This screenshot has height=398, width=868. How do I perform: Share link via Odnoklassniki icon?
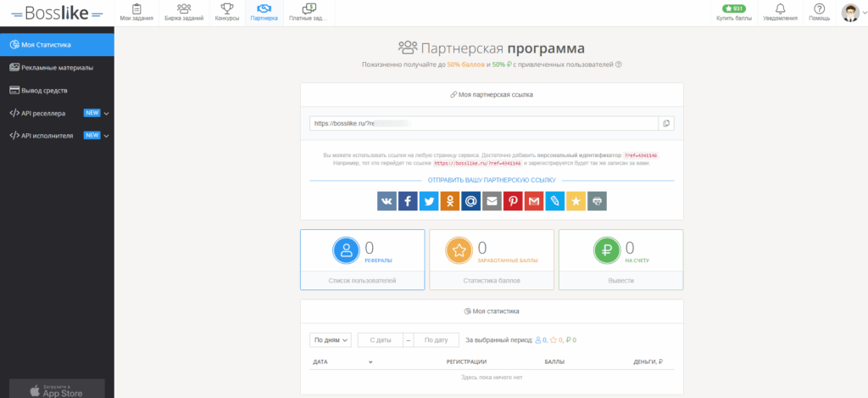coord(450,201)
